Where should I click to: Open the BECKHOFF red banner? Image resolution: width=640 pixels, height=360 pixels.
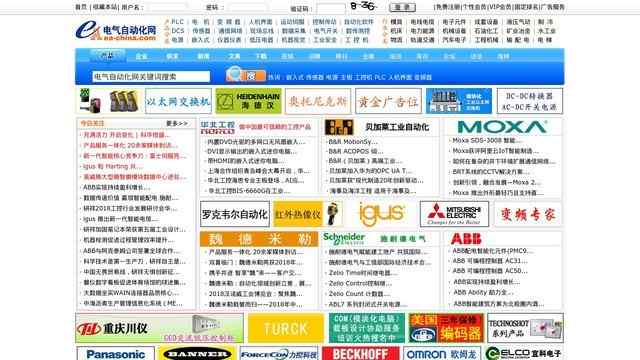point(360,354)
